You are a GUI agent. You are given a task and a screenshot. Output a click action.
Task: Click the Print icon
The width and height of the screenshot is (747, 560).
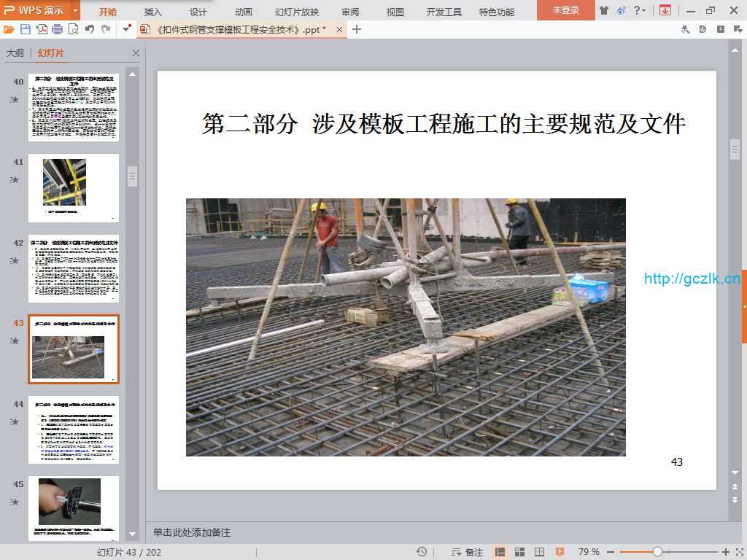[57, 29]
